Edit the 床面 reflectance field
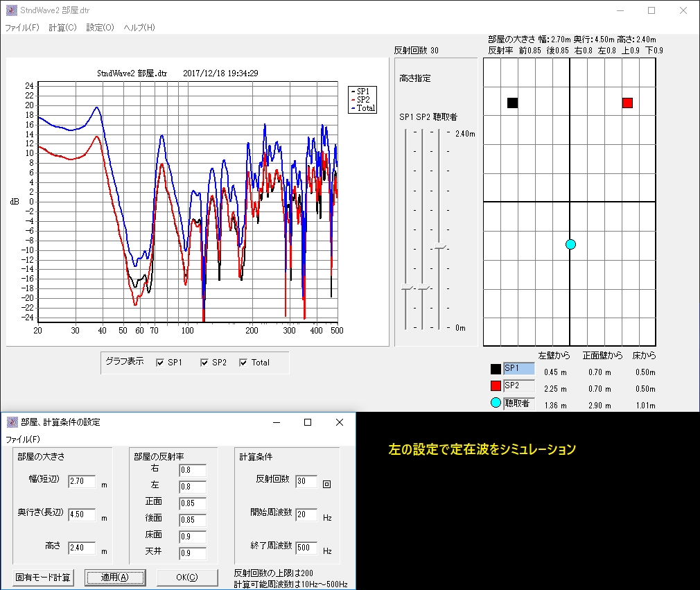 193,537
